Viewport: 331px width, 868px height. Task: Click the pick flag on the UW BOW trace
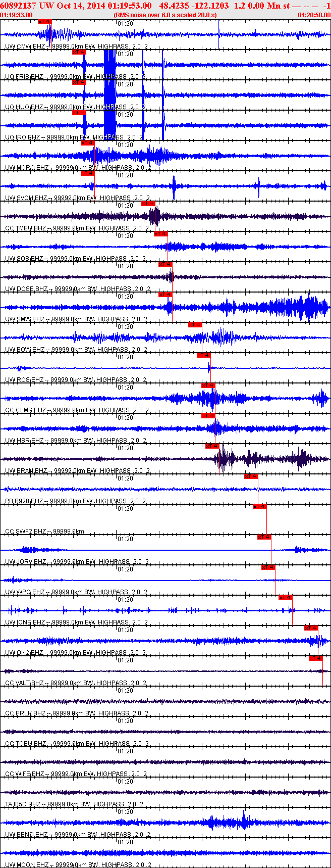pos(195,325)
